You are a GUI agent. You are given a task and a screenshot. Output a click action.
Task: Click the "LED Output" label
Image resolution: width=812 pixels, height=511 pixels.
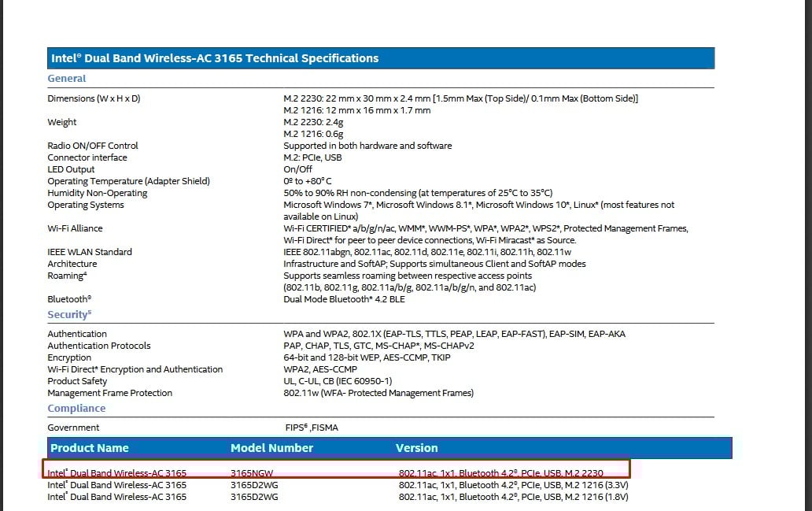tap(71, 169)
